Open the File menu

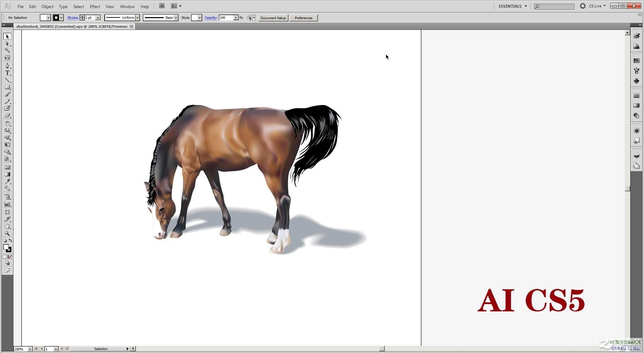coord(20,6)
